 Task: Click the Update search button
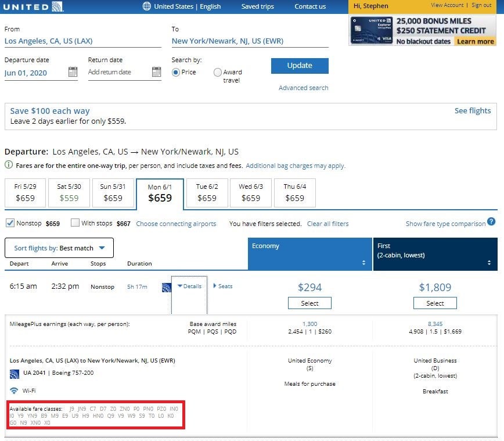pos(300,66)
